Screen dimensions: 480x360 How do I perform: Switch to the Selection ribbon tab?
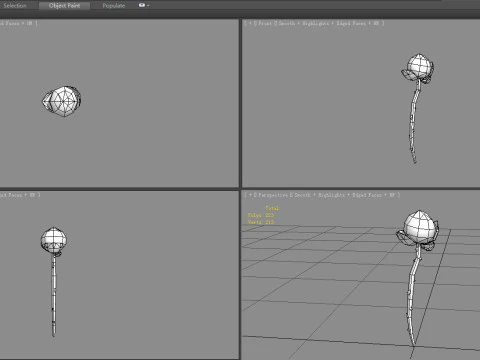click(15, 5)
